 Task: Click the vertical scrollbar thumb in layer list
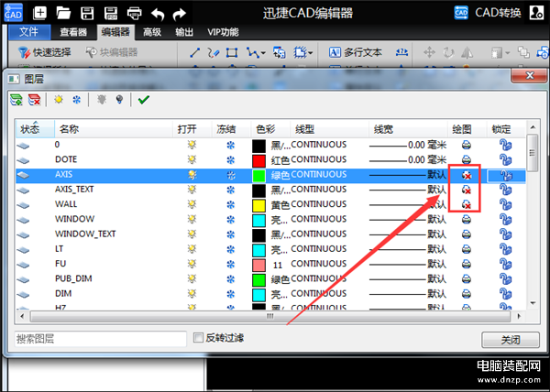(533, 153)
